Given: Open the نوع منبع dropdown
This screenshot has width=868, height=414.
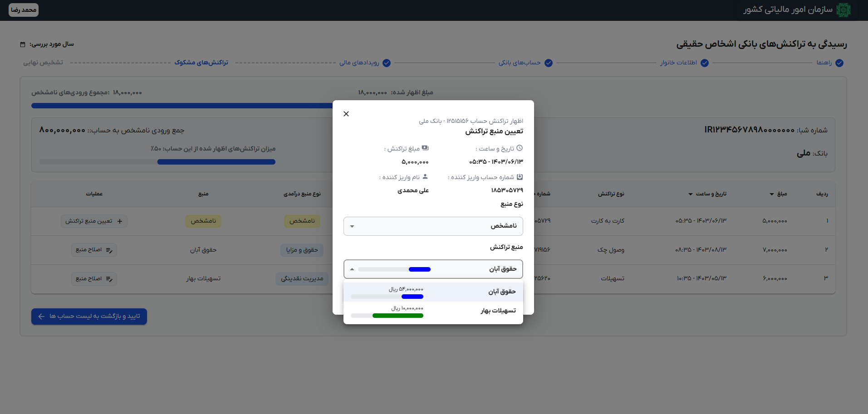Looking at the screenshot, I should pos(433,226).
